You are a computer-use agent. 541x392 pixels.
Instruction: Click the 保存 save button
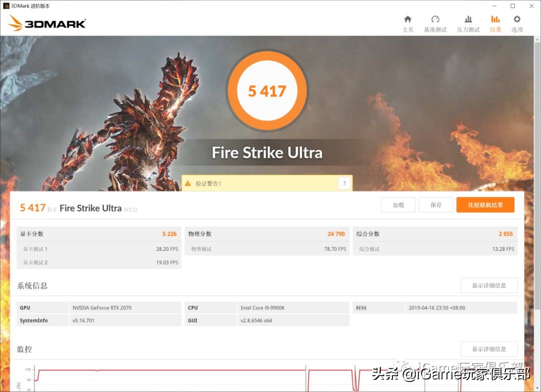[436, 205]
